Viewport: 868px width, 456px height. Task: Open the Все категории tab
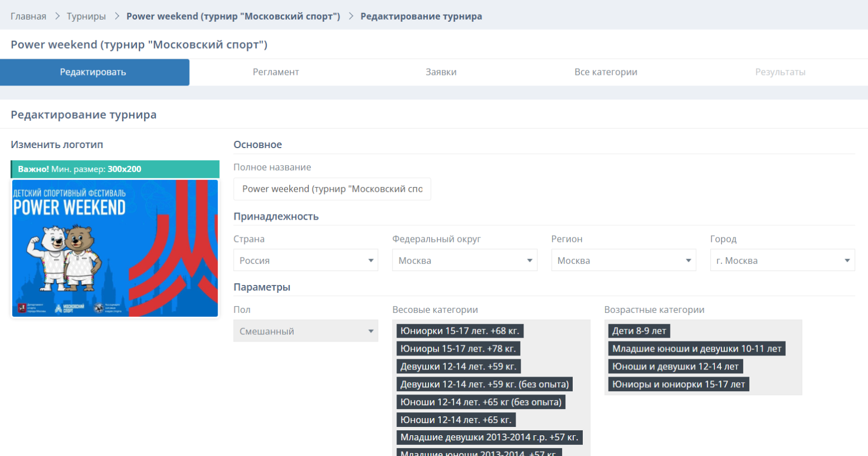tap(606, 72)
